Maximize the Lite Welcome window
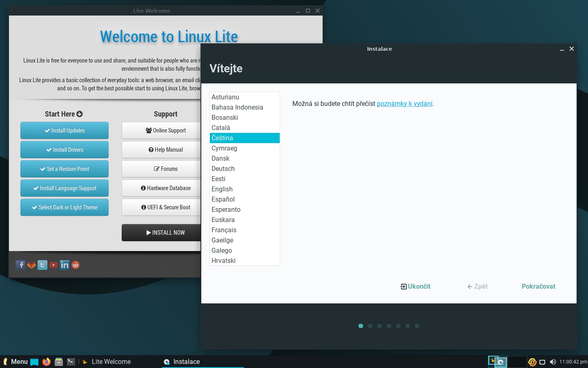This screenshot has width=588, height=368. click(308, 11)
